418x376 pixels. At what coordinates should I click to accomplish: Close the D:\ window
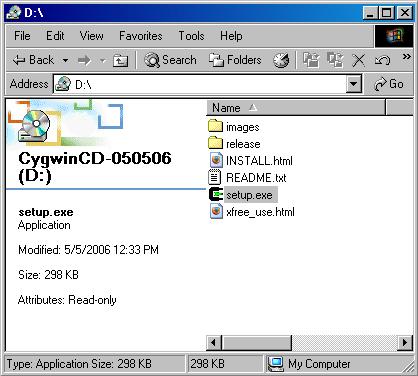[405, 13]
